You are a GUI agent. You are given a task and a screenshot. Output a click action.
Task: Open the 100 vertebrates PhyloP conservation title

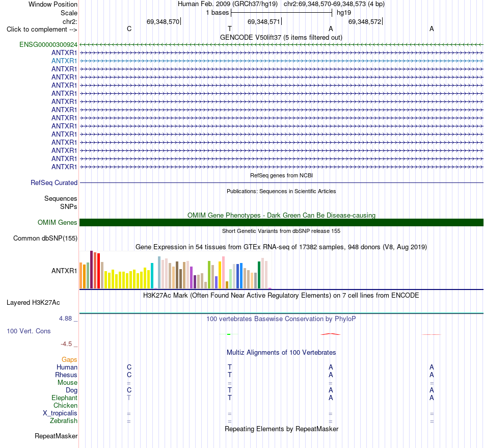(x=281, y=319)
